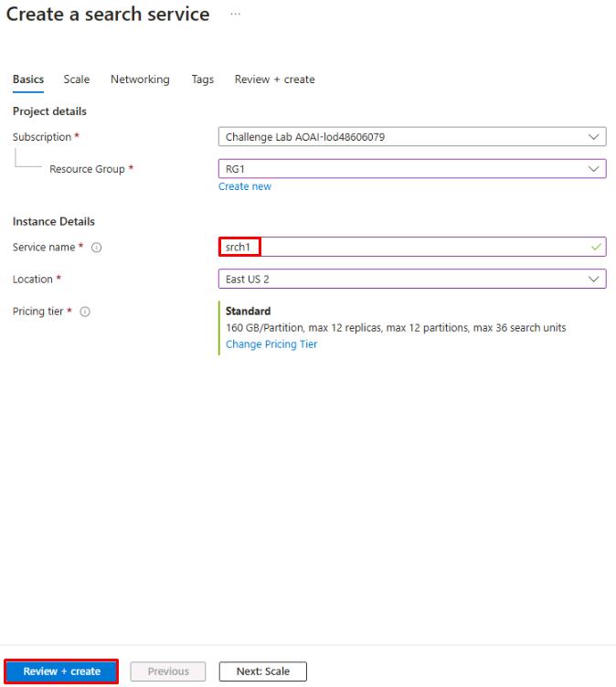Open the ellipsis menu beside the page title
Viewport: 616px width, 687px height.
(x=236, y=16)
